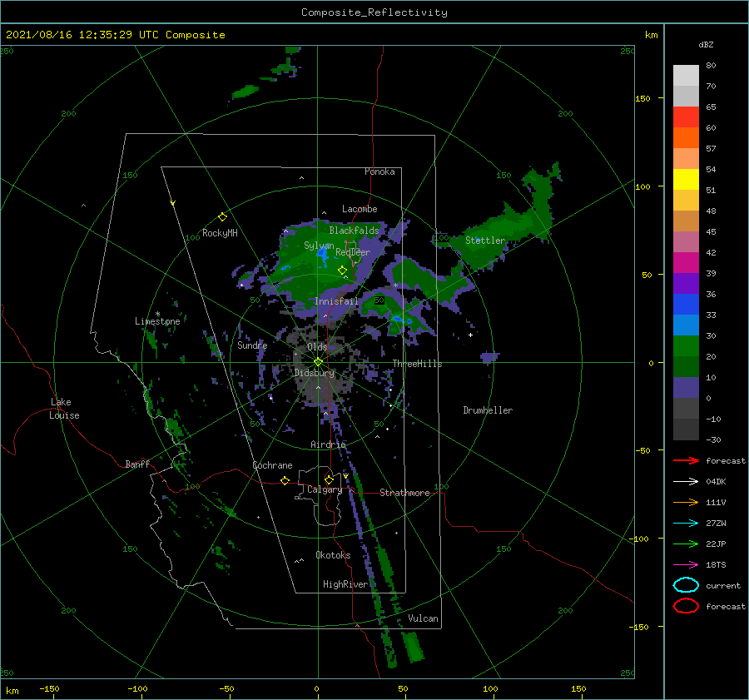Click the blue high-reflectivity cell near Sylvan
The image size is (749, 700).
pyautogui.click(x=322, y=256)
